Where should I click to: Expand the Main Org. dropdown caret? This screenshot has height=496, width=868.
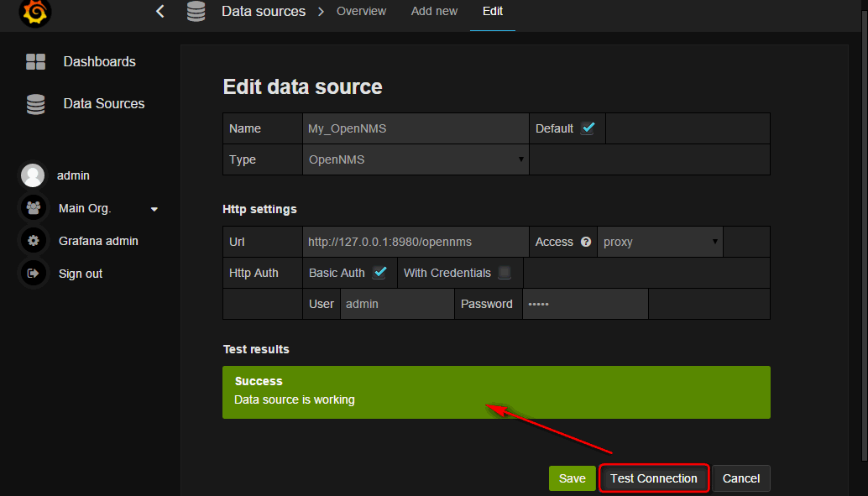click(x=154, y=209)
